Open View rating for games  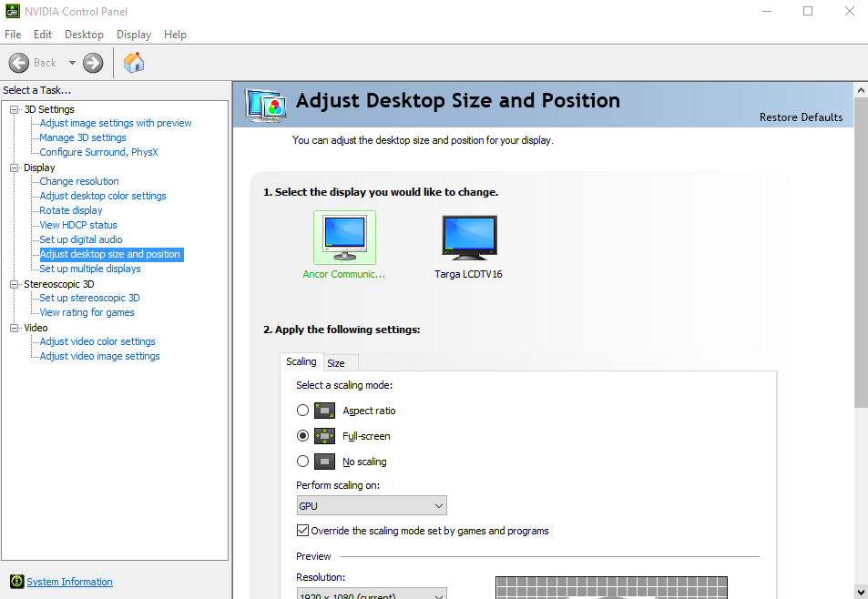[x=87, y=312]
